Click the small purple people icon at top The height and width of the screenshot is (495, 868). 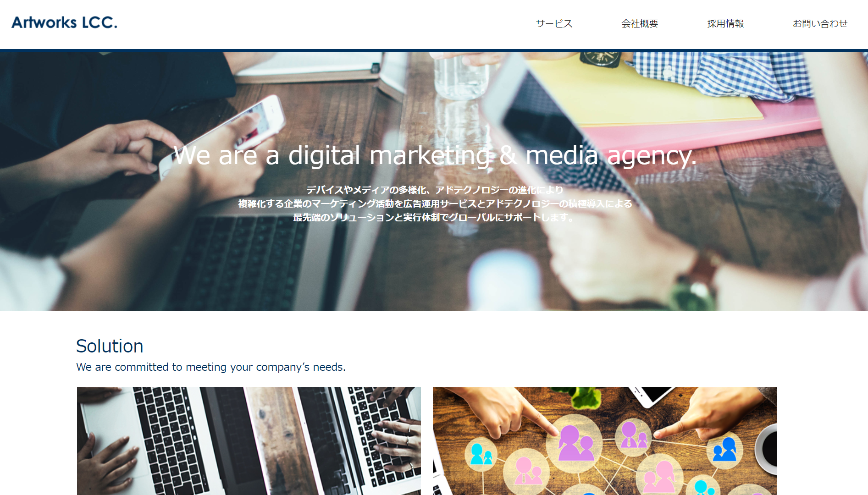click(633, 435)
